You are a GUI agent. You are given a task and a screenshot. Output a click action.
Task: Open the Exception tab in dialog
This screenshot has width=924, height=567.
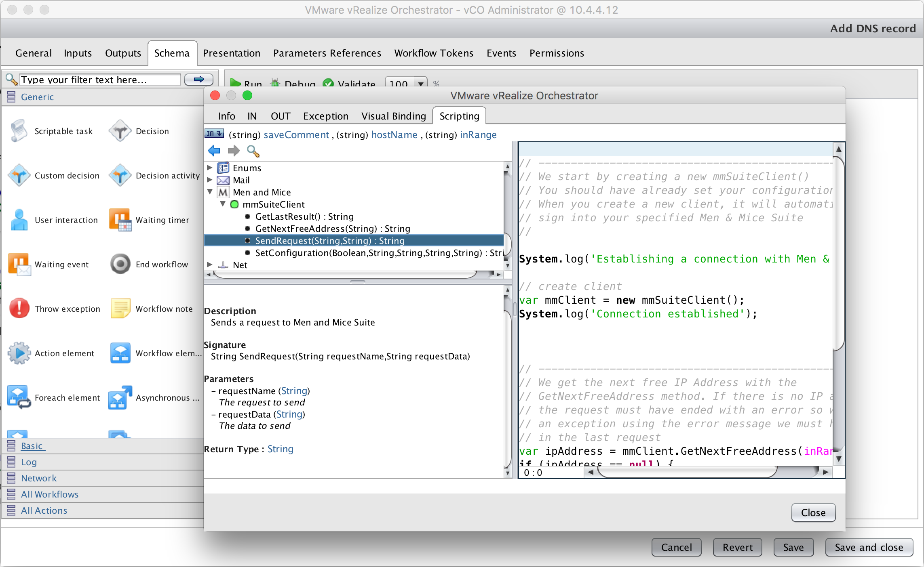coord(326,116)
